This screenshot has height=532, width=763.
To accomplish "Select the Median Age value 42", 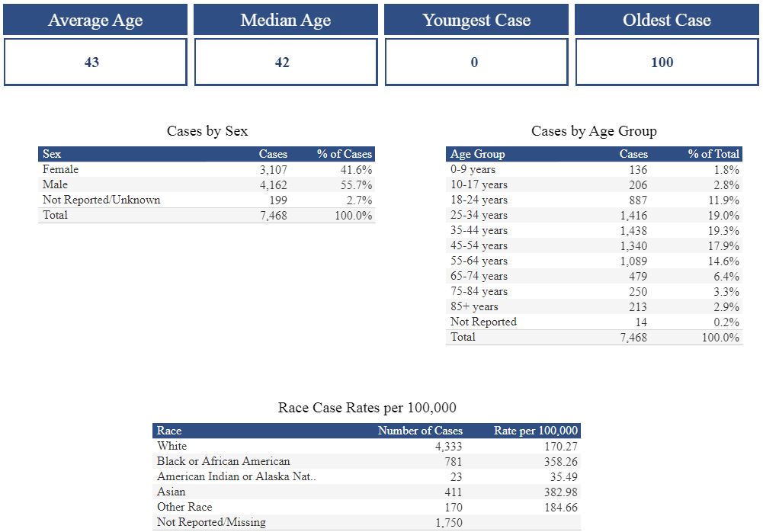I will point(282,62).
